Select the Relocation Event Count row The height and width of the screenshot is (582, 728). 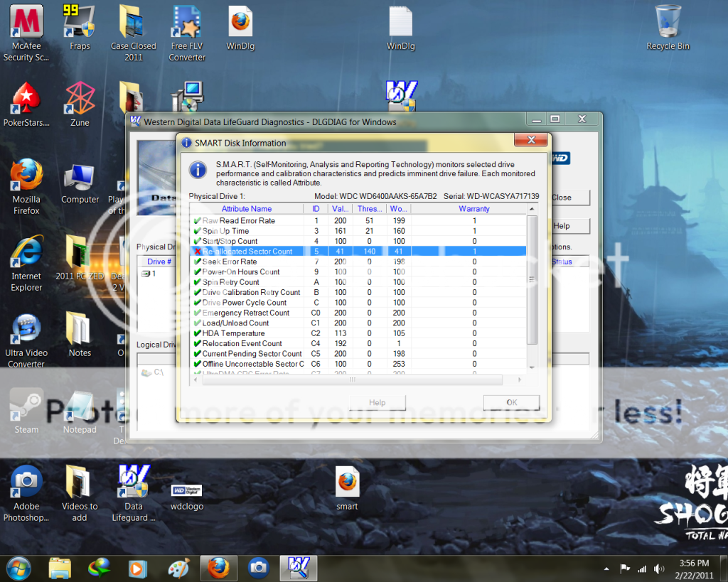click(x=358, y=343)
